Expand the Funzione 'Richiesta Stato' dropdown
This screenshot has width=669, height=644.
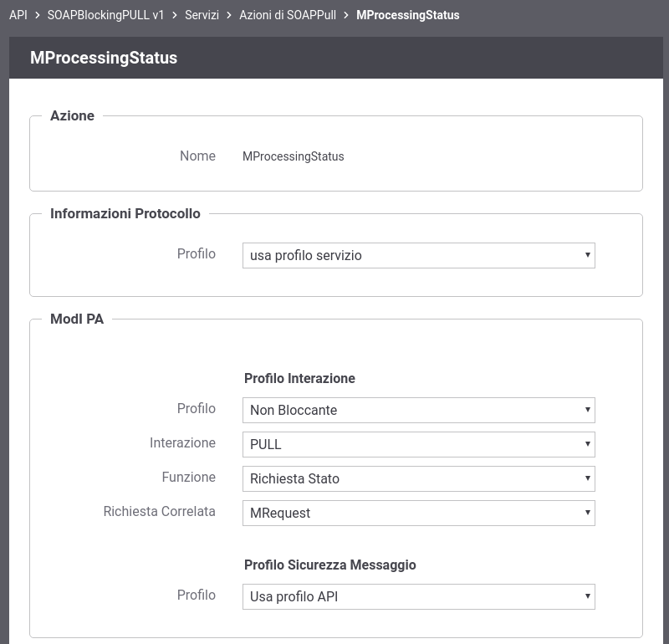coord(419,478)
